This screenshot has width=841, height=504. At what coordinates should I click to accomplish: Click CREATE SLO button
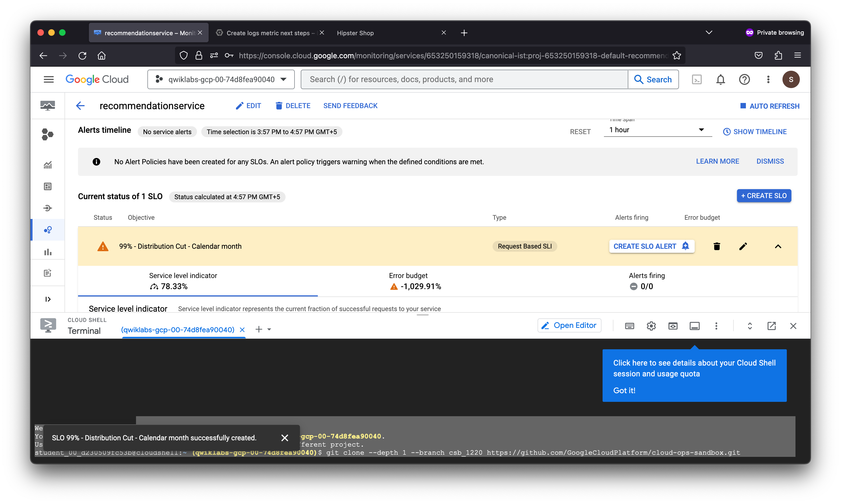764,196
